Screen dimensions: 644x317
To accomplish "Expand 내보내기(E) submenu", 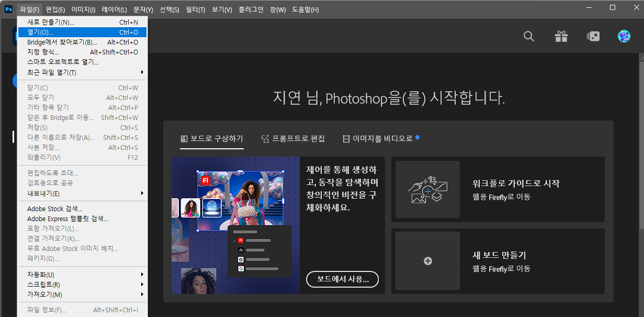I will pos(82,193).
